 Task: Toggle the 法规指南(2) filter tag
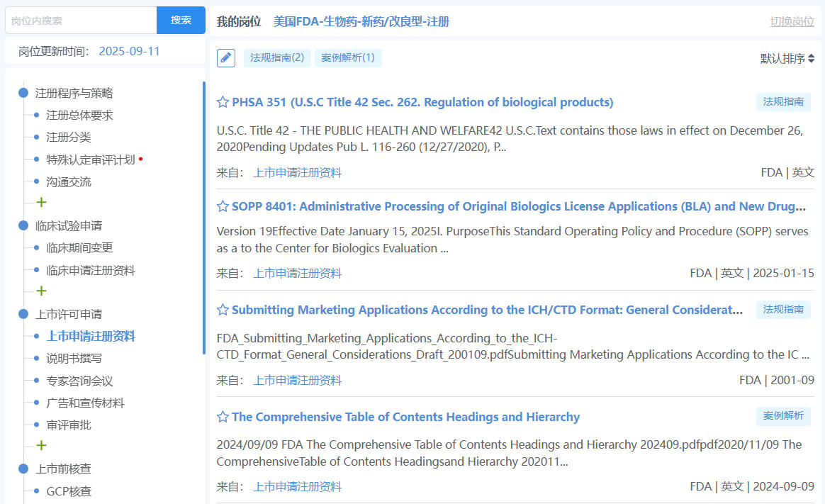(277, 58)
